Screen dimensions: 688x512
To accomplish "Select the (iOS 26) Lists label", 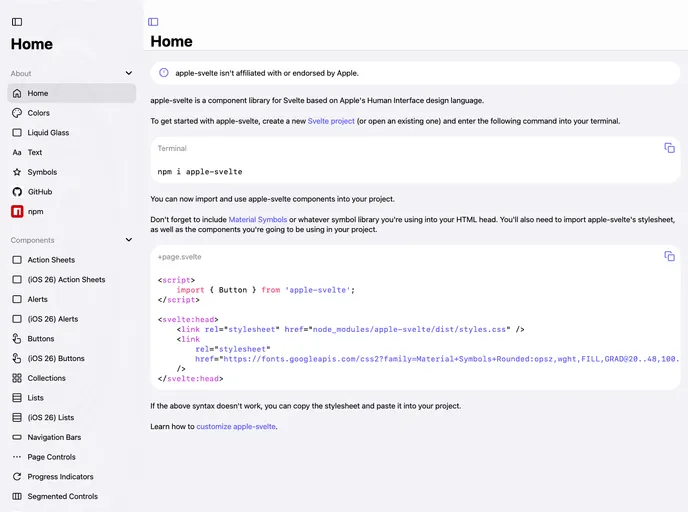I will [x=51, y=418].
